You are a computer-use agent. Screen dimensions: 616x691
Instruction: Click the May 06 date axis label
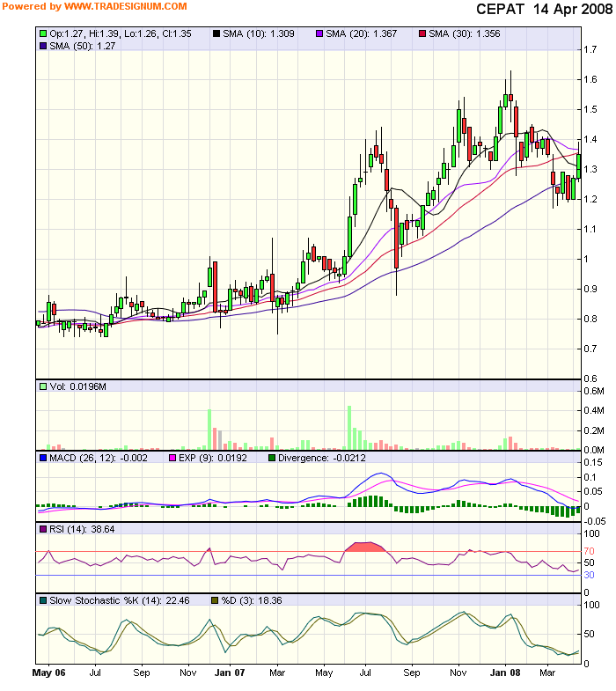point(49,673)
